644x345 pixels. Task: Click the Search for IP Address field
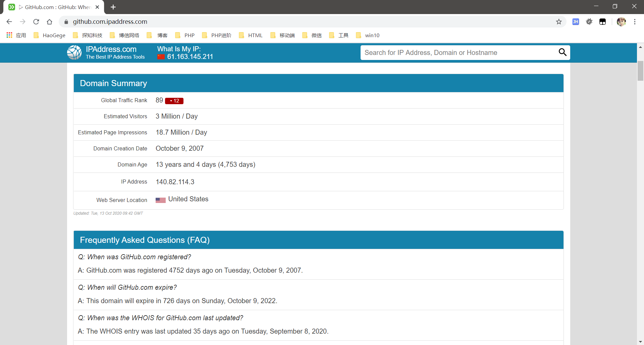pyautogui.click(x=458, y=53)
